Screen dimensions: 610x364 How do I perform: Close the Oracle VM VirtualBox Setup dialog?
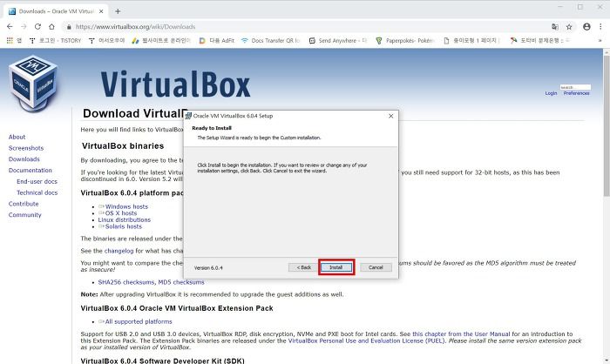[391, 116]
